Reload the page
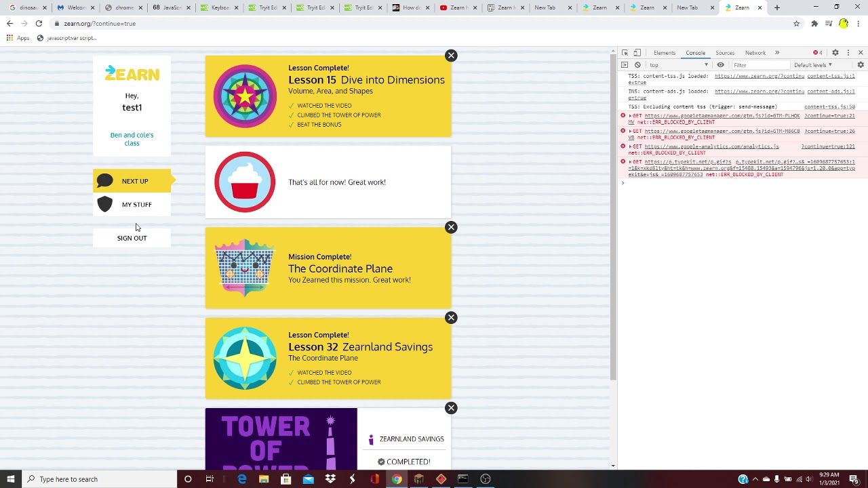The image size is (868, 488). [39, 24]
